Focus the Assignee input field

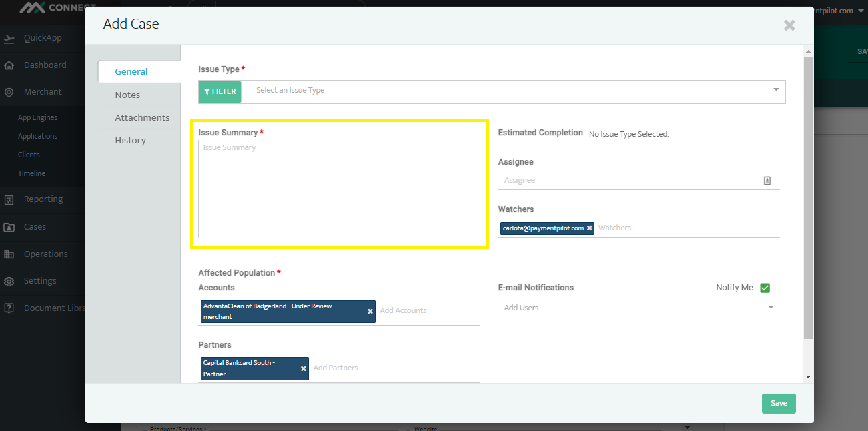627,181
